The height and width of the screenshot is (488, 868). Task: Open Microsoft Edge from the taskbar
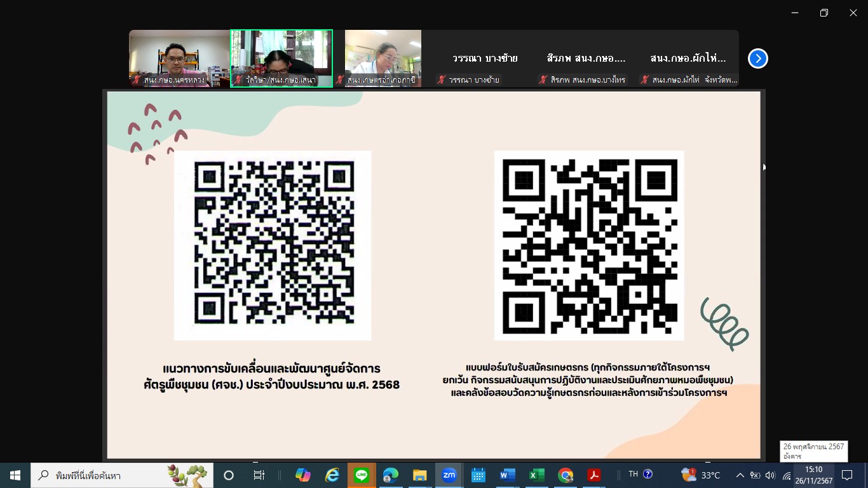390,475
